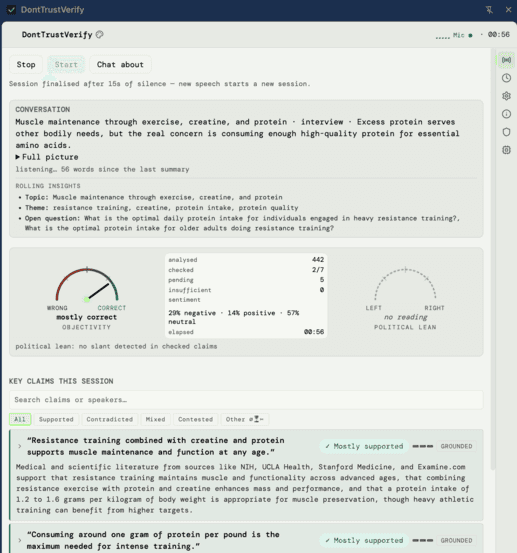
Task: Click the Search claims or speakers field
Action: (246, 400)
